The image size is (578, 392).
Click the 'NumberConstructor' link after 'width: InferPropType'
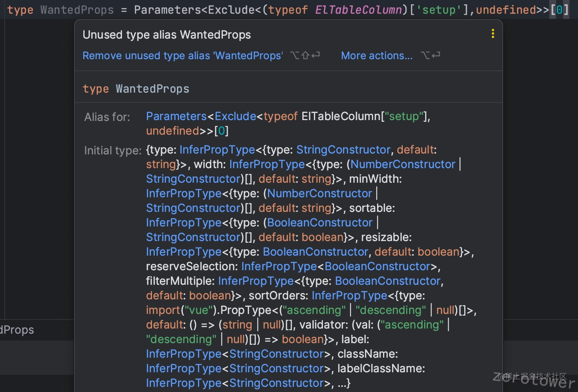coord(403,164)
